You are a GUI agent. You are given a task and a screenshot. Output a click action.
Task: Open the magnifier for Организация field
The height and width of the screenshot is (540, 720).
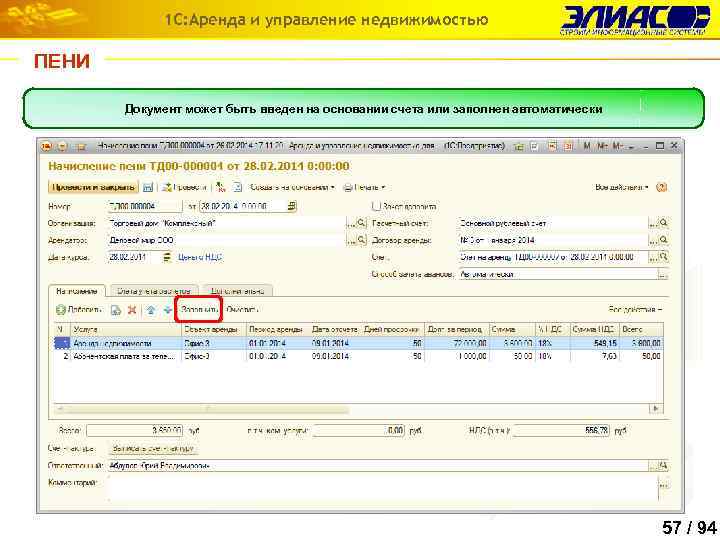pos(362,223)
